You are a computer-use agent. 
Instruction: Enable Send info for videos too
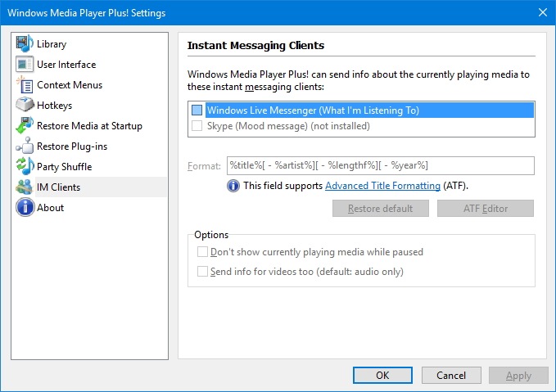tap(202, 271)
